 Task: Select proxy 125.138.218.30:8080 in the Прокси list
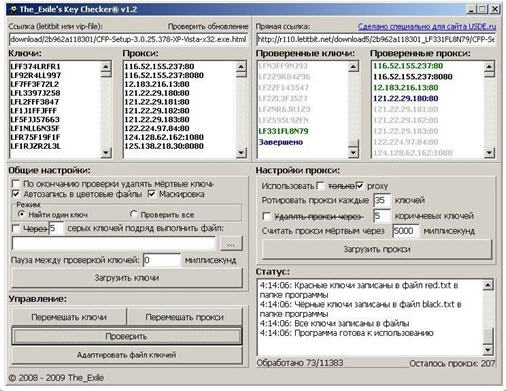pos(164,146)
